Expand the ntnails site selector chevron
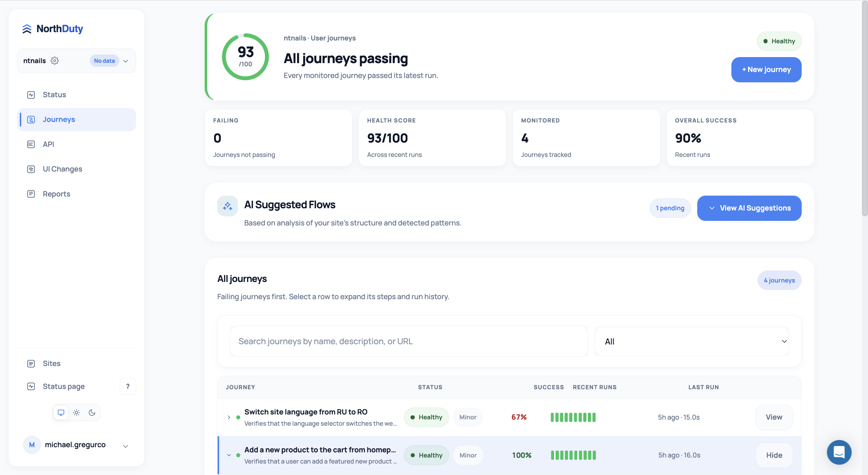 click(x=126, y=61)
